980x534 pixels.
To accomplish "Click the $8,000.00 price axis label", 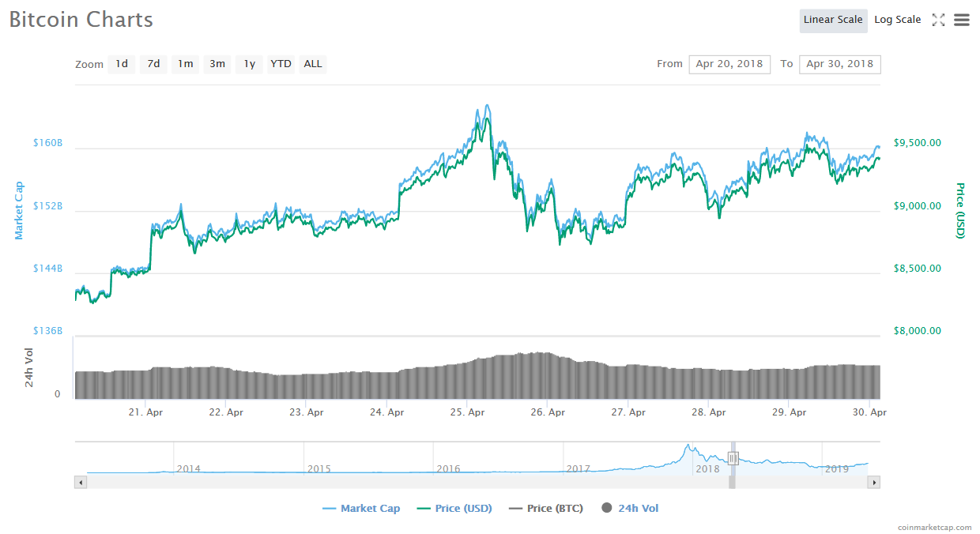I will click(918, 331).
